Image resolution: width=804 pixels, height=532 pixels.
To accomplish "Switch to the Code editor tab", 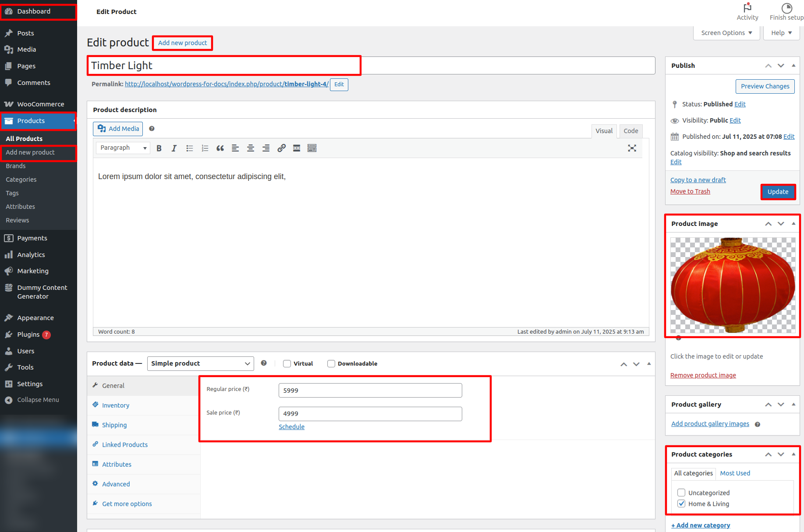I will point(630,131).
